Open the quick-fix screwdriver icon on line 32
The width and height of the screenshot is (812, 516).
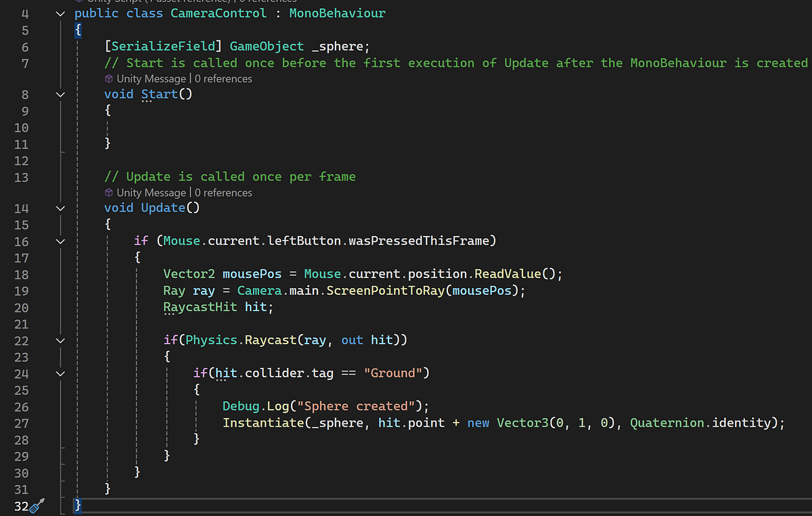[39, 505]
